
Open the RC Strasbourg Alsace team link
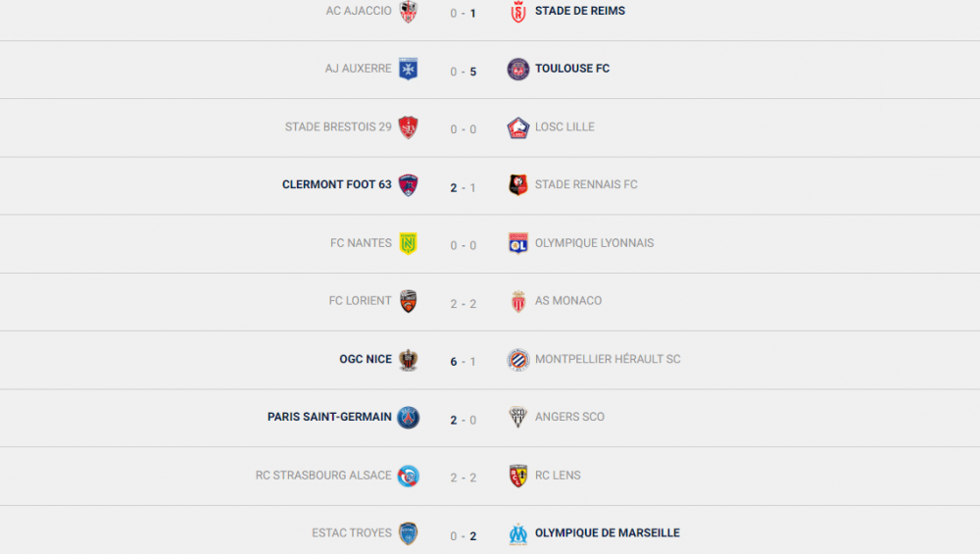[323, 476]
